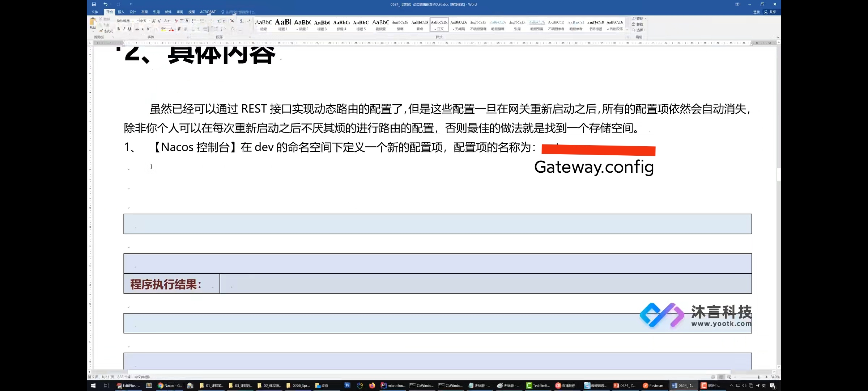Click the word count 856 个字
The image size is (868, 391).
124,377
